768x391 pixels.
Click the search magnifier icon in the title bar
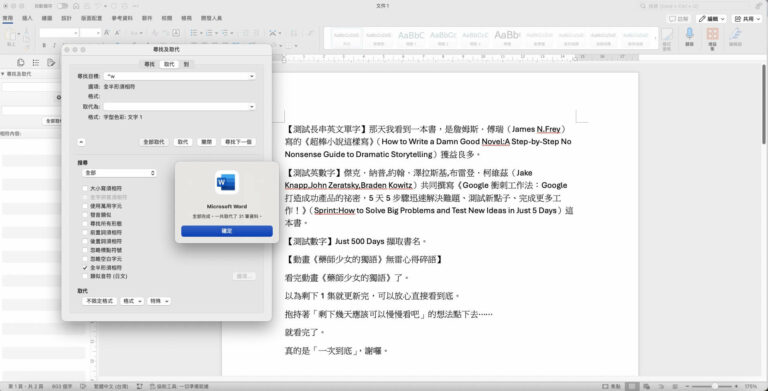point(643,6)
